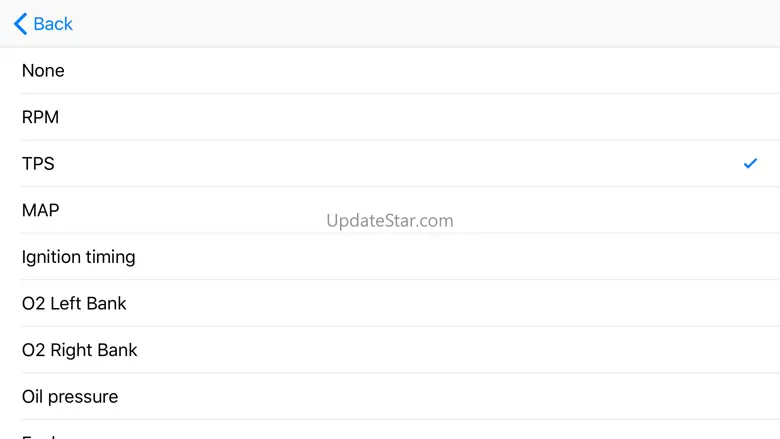Choose RPM from the list

pos(41,117)
